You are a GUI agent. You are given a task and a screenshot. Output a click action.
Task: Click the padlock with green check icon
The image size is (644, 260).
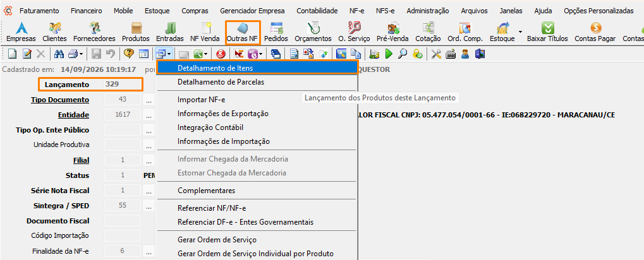pyautogui.click(x=418, y=53)
